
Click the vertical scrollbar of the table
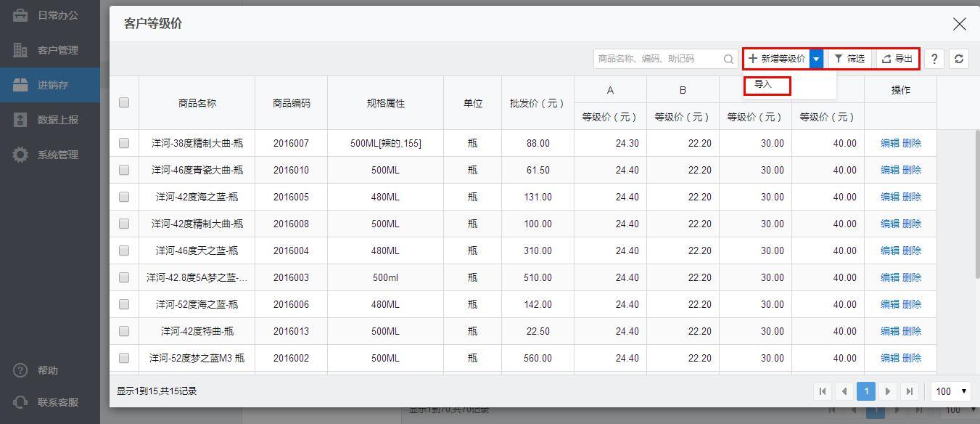pyautogui.click(x=976, y=203)
